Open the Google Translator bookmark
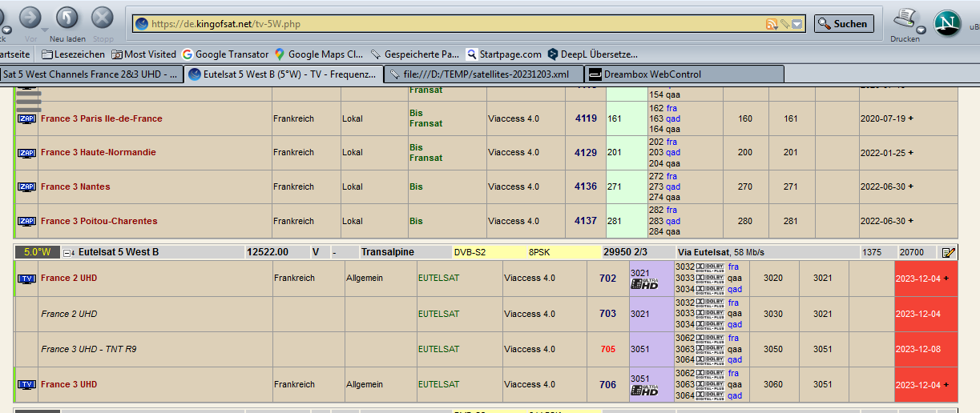 click(225, 54)
